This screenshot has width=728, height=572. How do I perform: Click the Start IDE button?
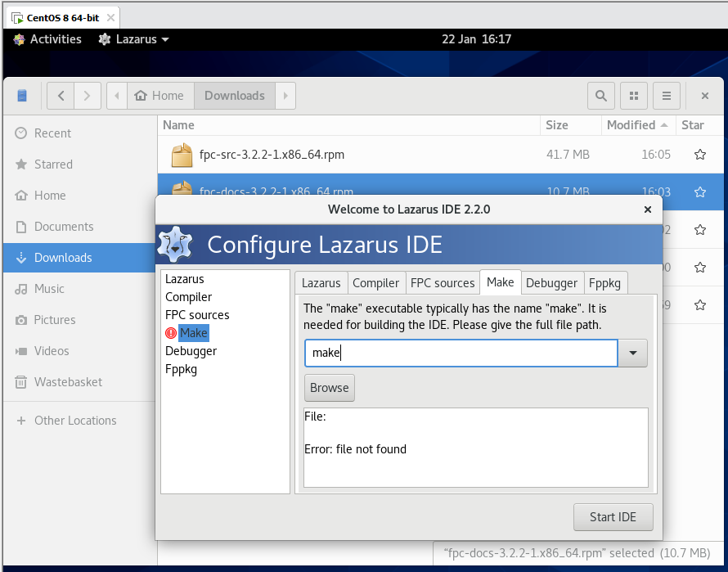tap(613, 517)
